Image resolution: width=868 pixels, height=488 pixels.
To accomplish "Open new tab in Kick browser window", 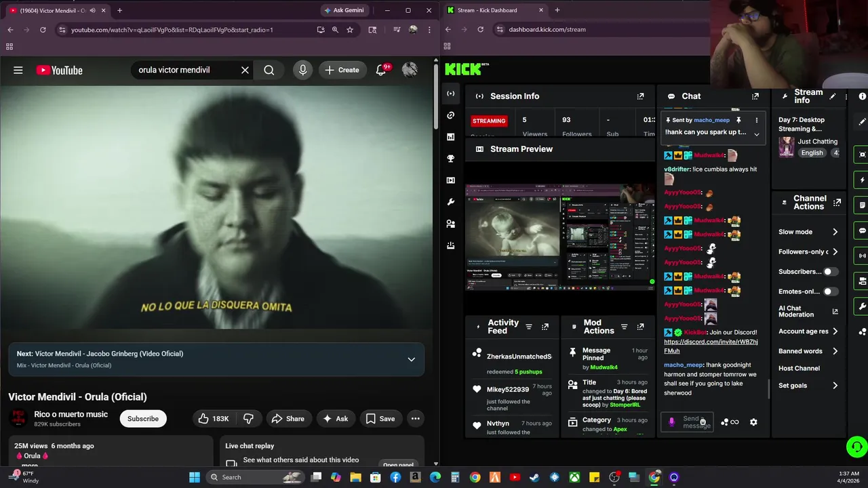I will pos(557,10).
